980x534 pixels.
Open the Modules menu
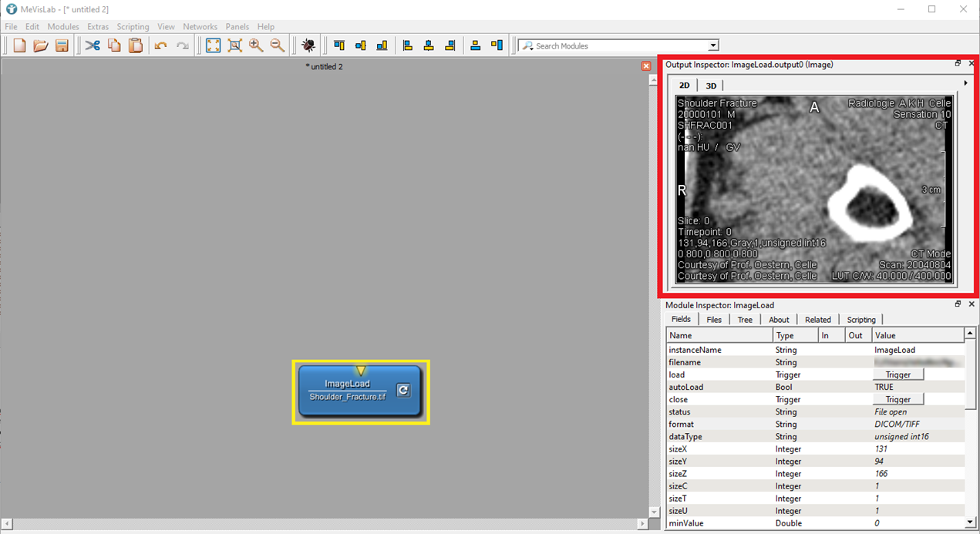[x=63, y=26]
